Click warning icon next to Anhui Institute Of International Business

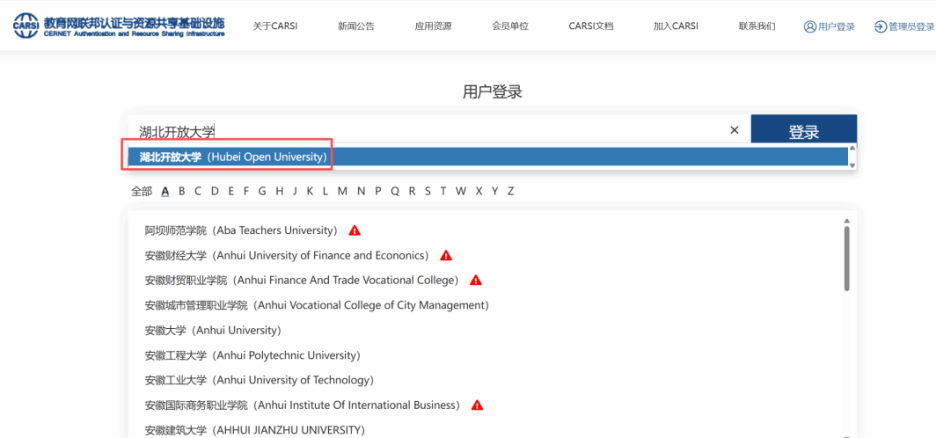[477, 406]
